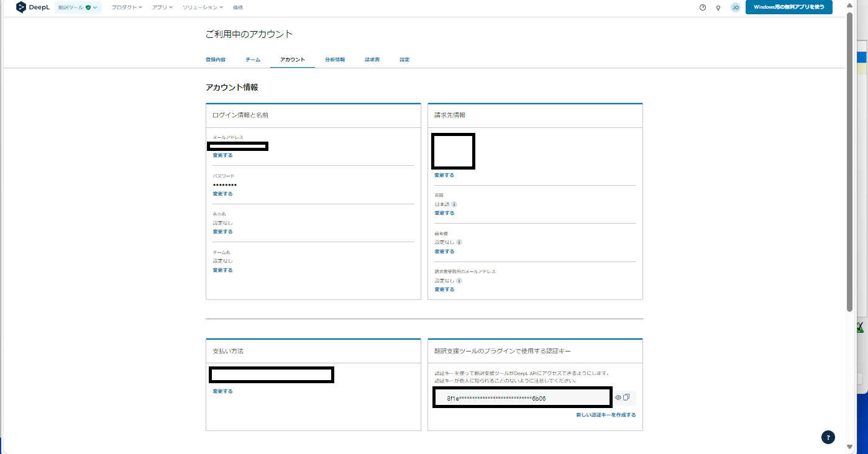This screenshot has height=454, width=868.
Task: Expand the アプリ menu
Action: pos(162,7)
